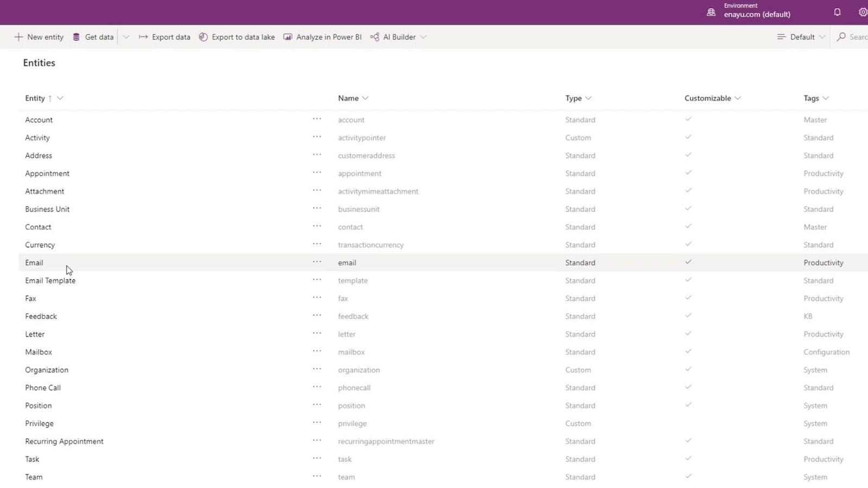
Task: Click the Type column header
Action: (x=573, y=98)
